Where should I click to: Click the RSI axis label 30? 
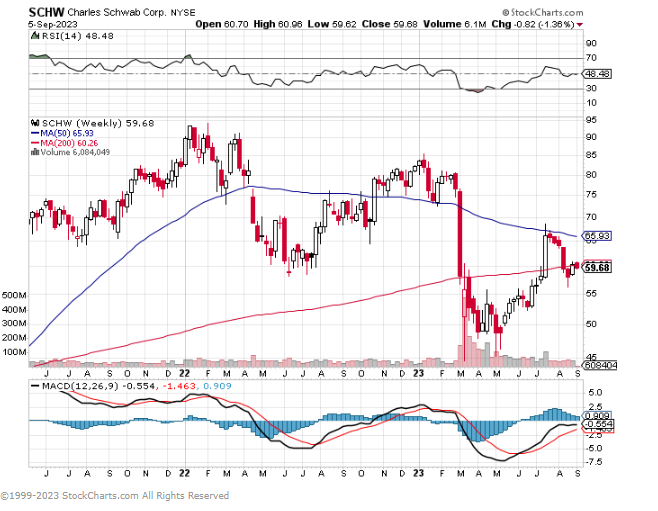[591, 88]
